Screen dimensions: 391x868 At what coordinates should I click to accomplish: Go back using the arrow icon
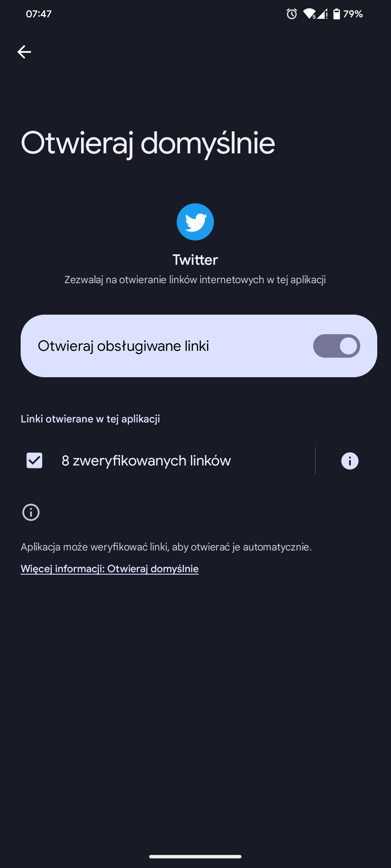24,52
